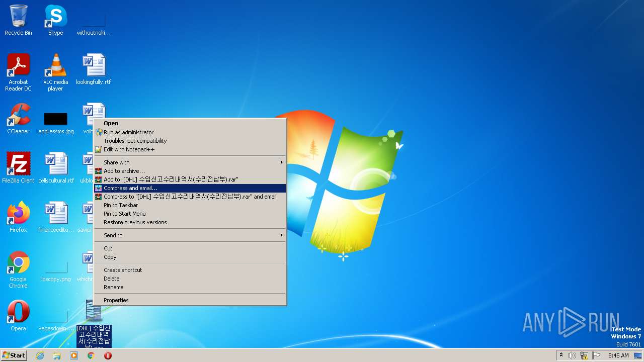Open Properties from the context menu
Viewport: 644px width, 362px height.
[x=190, y=300]
